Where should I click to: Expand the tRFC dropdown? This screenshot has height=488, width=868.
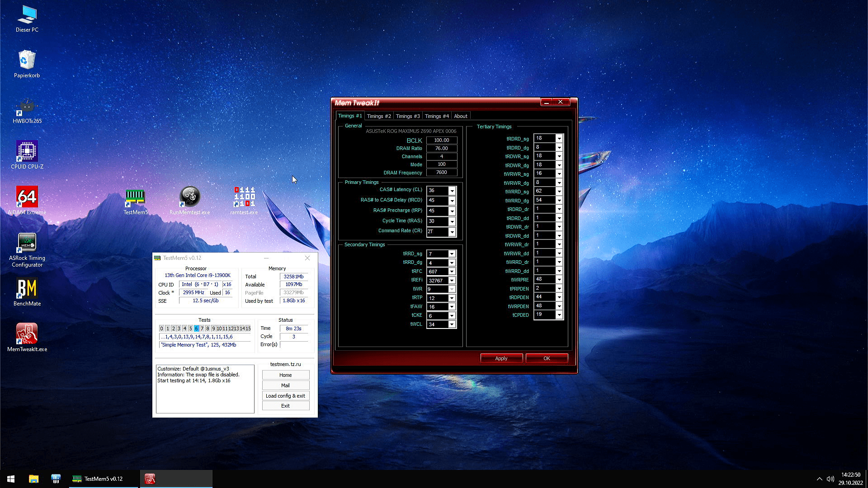coord(452,272)
